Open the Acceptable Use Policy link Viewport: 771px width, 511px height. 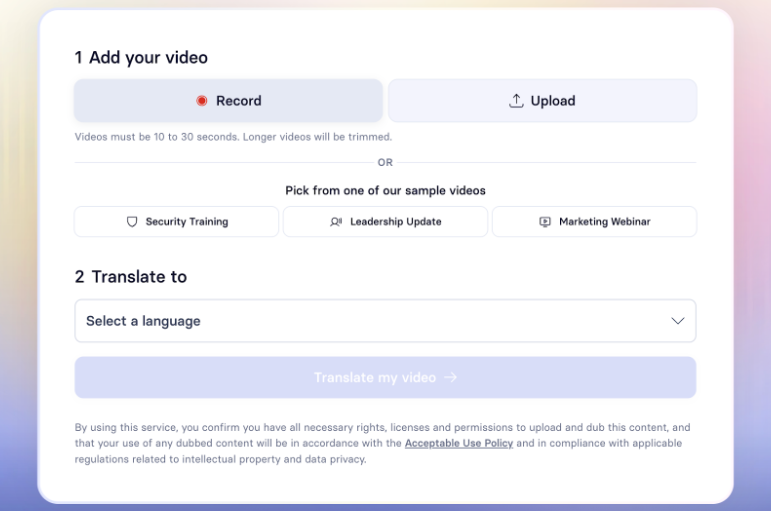click(458, 443)
